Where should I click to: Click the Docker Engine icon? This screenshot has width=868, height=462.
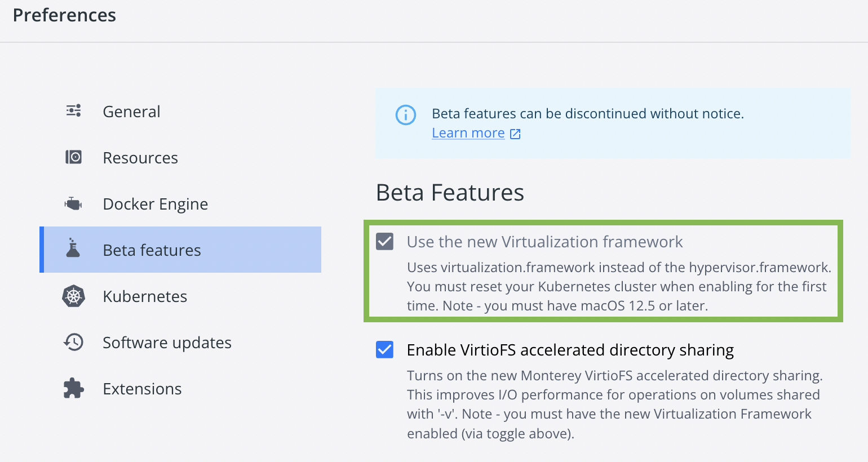coord(73,203)
